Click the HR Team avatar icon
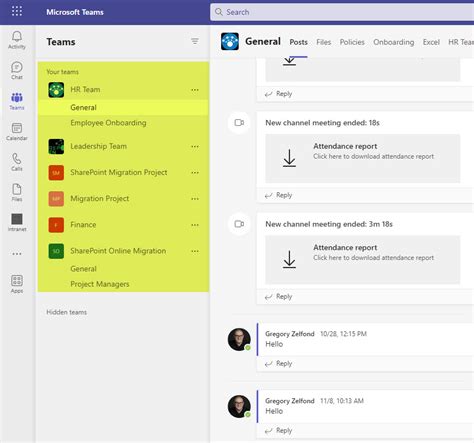Image resolution: width=474 pixels, height=443 pixels. (x=56, y=90)
